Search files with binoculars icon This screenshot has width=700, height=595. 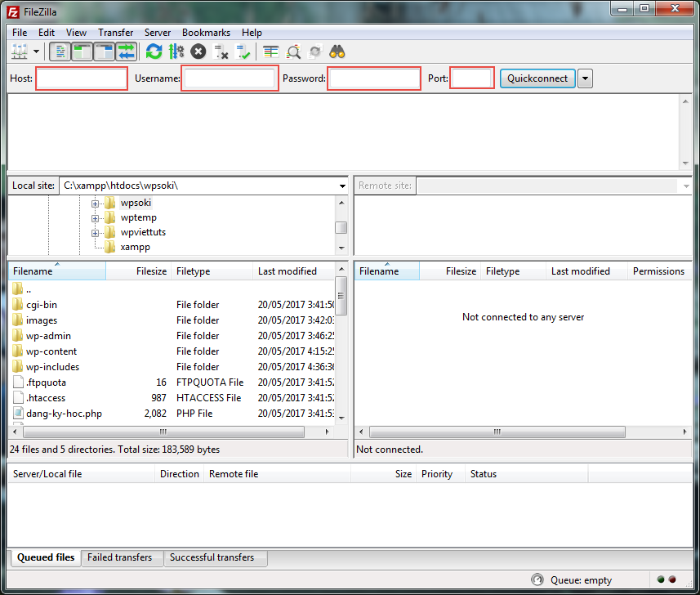[x=337, y=51]
